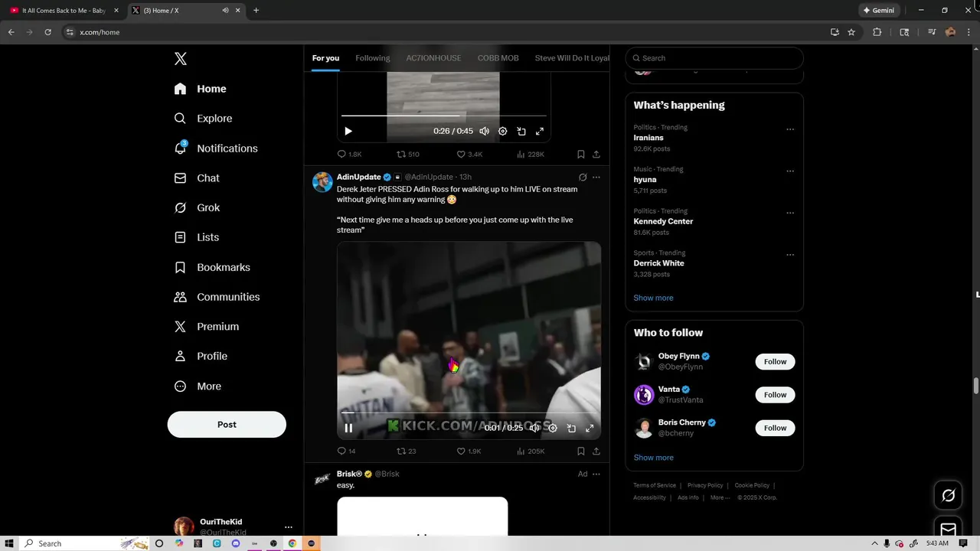Open AdinUpdate profile avatar
The width and height of the screenshot is (980, 551).
pyautogui.click(x=322, y=182)
